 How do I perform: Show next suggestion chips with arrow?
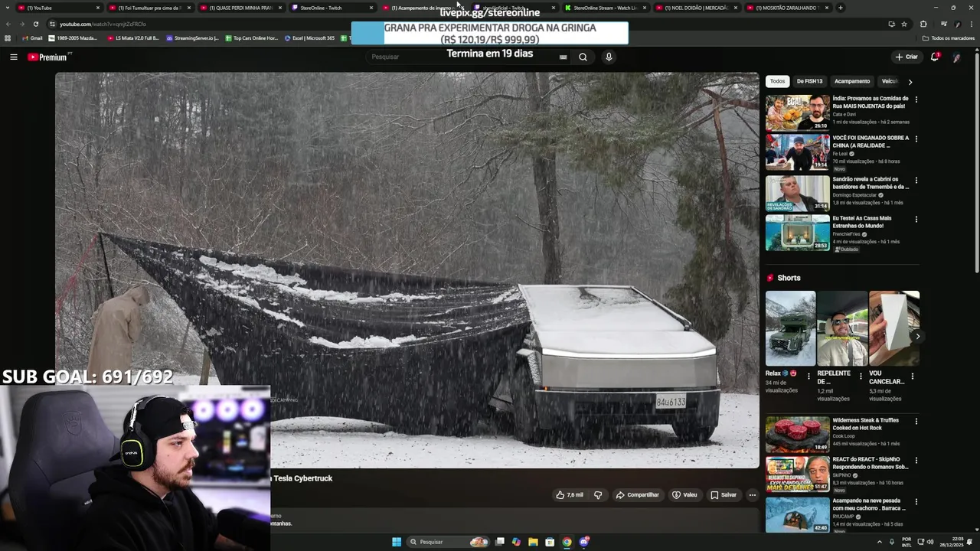pyautogui.click(x=910, y=82)
